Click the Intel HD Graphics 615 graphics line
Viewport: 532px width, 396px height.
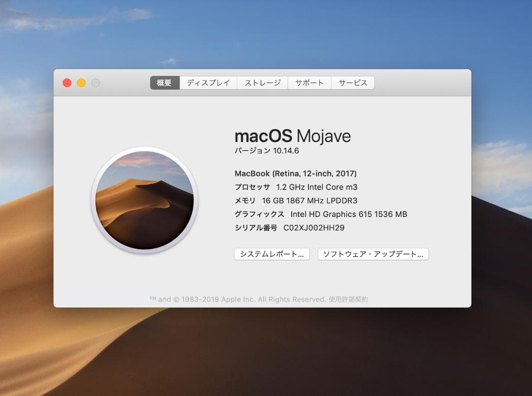point(321,214)
